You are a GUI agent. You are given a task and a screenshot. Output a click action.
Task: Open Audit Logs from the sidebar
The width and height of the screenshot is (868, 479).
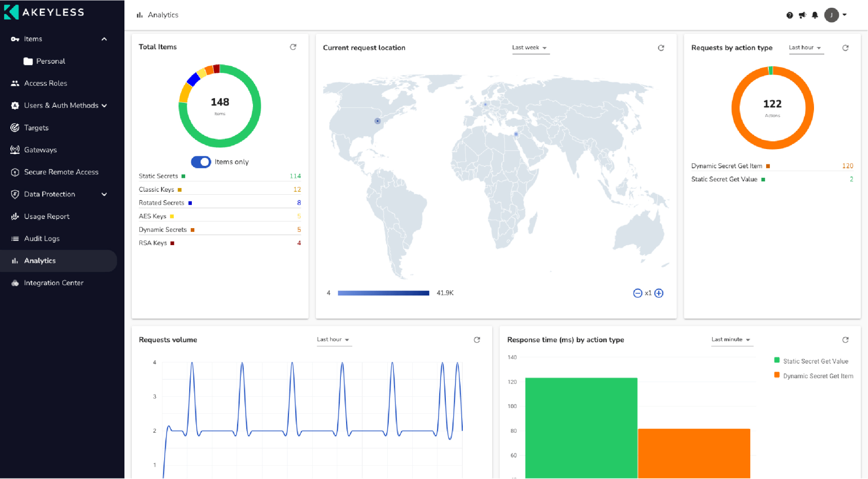point(43,238)
